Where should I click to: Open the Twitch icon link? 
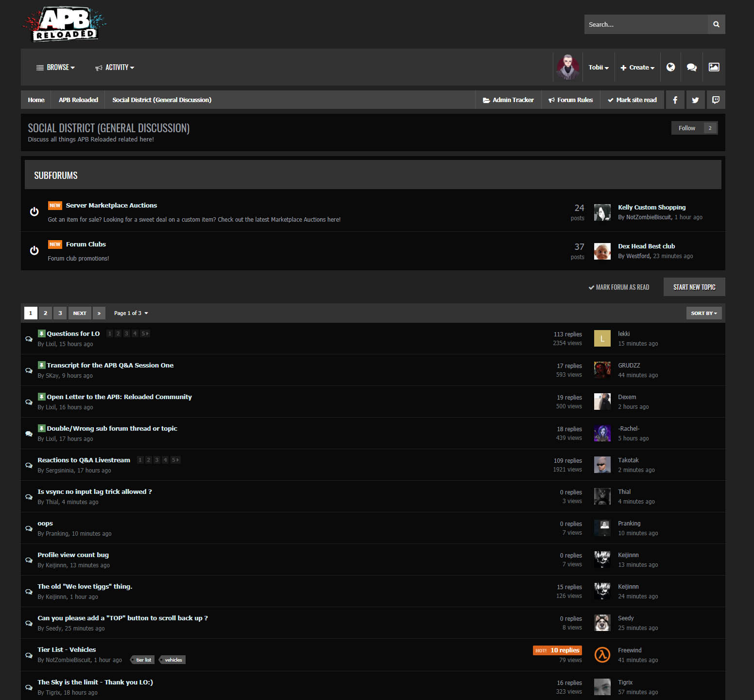pyautogui.click(x=716, y=100)
